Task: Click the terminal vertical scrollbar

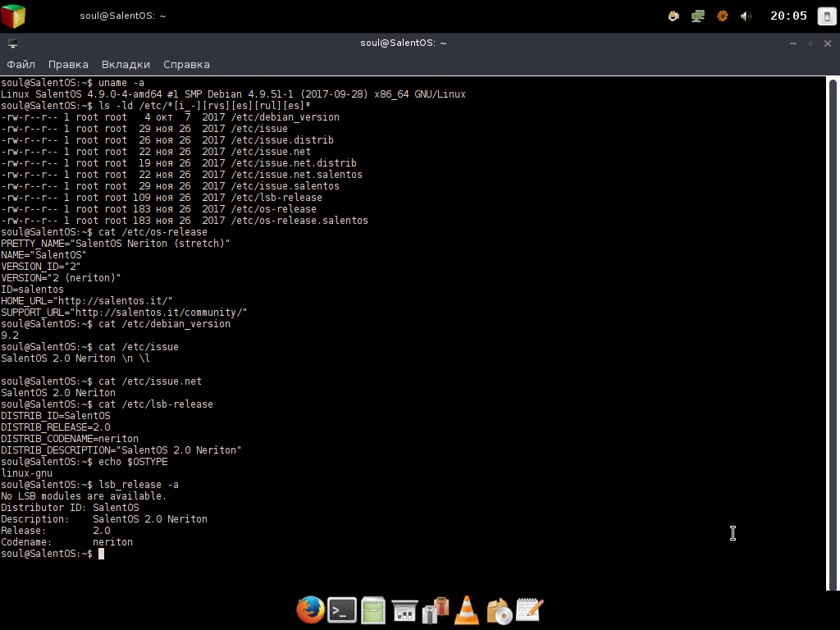Action: coord(833,334)
